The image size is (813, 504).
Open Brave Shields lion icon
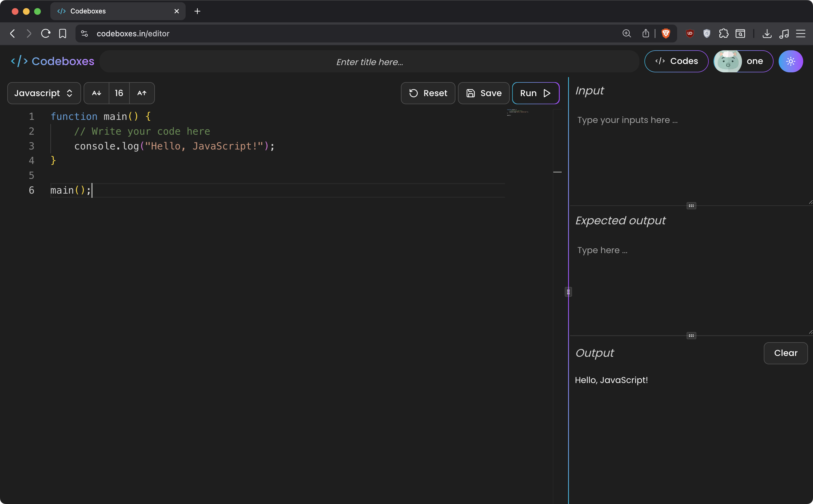(666, 33)
